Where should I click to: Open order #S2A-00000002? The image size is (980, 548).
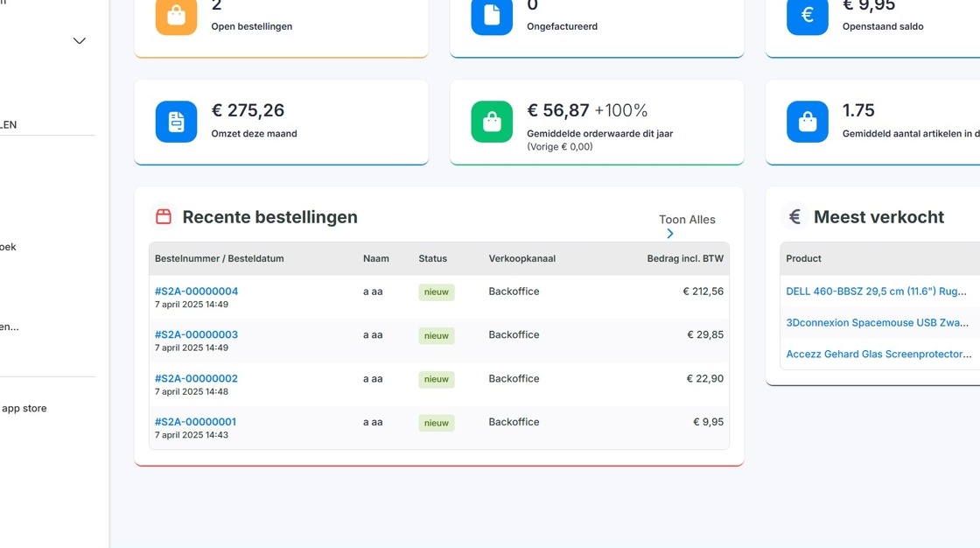[x=196, y=378]
